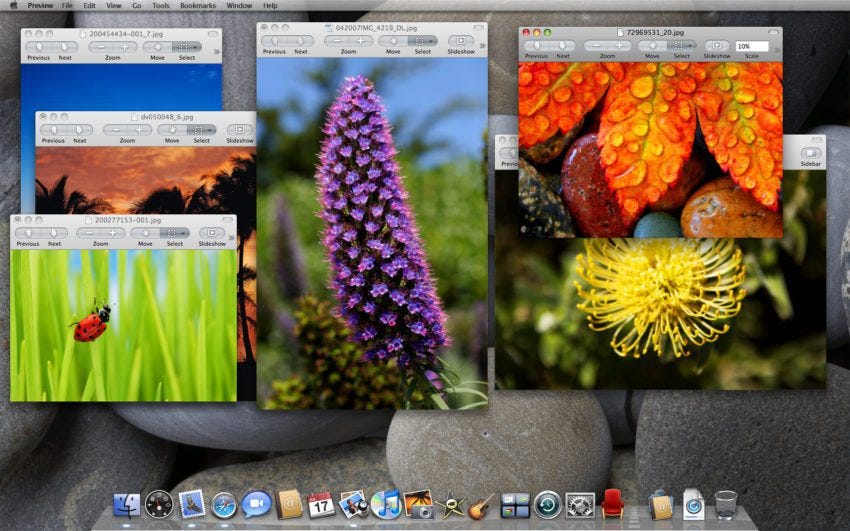Start Slideshow in 200277153-001.jpg window

click(212, 233)
